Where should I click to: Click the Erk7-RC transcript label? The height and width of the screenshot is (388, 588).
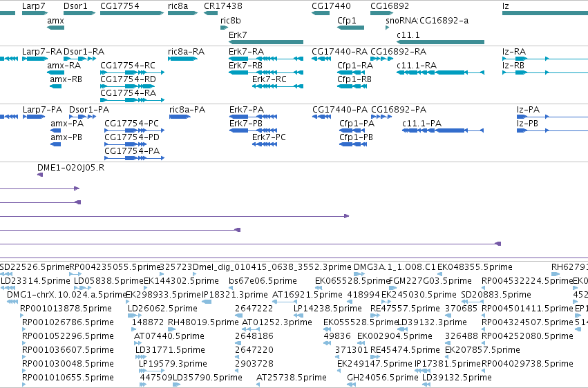pyautogui.click(x=269, y=79)
